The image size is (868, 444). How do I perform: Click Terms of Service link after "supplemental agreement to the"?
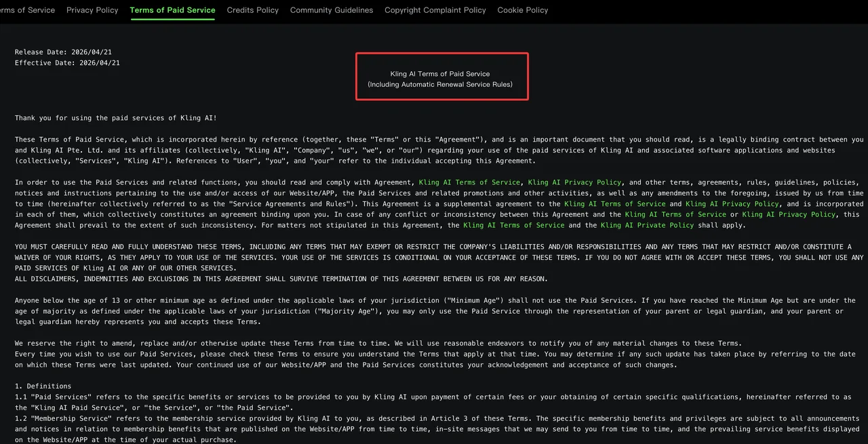pos(615,204)
